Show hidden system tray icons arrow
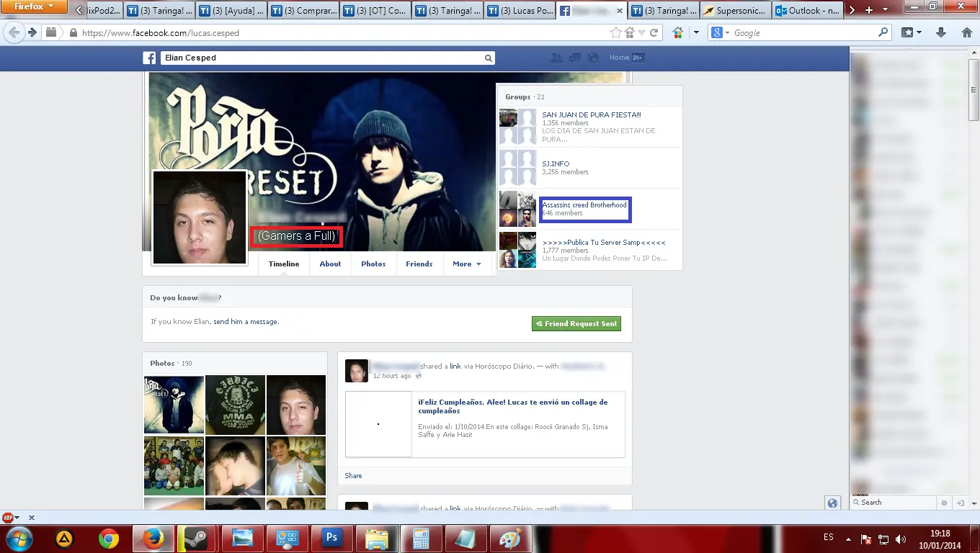Image resolution: width=980 pixels, height=553 pixels. click(848, 538)
